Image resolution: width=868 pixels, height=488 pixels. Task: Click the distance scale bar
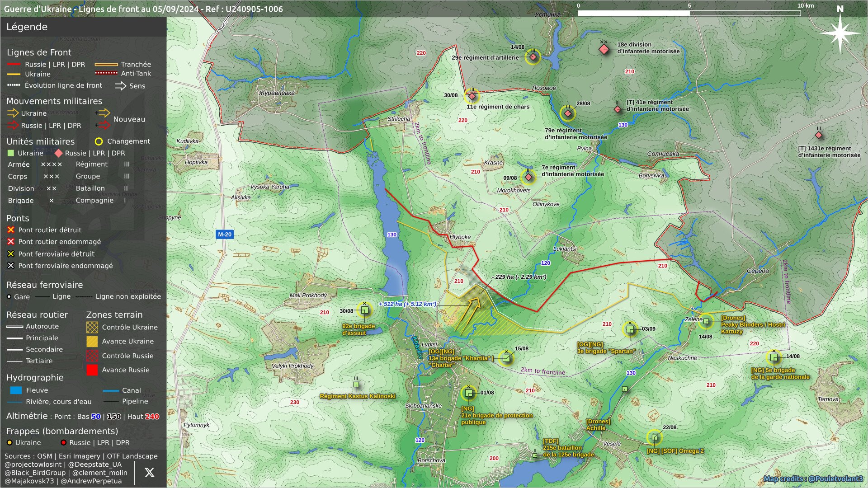(689, 13)
